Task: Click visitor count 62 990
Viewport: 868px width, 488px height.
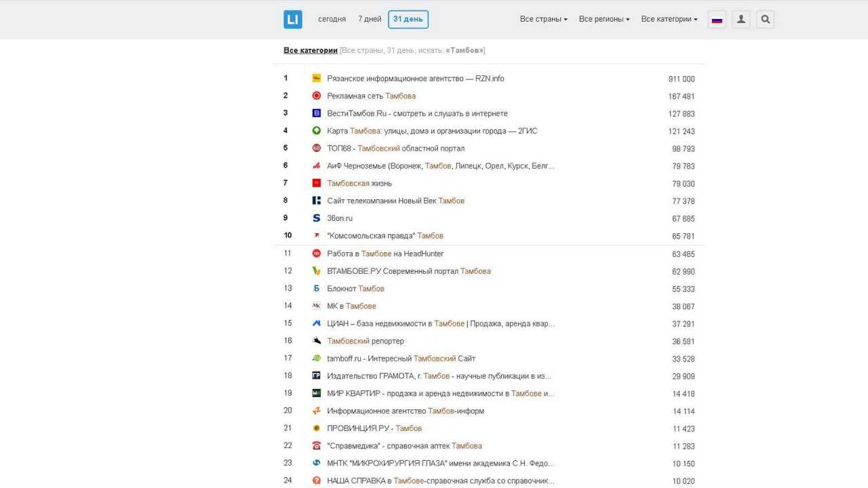Action: coord(684,272)
